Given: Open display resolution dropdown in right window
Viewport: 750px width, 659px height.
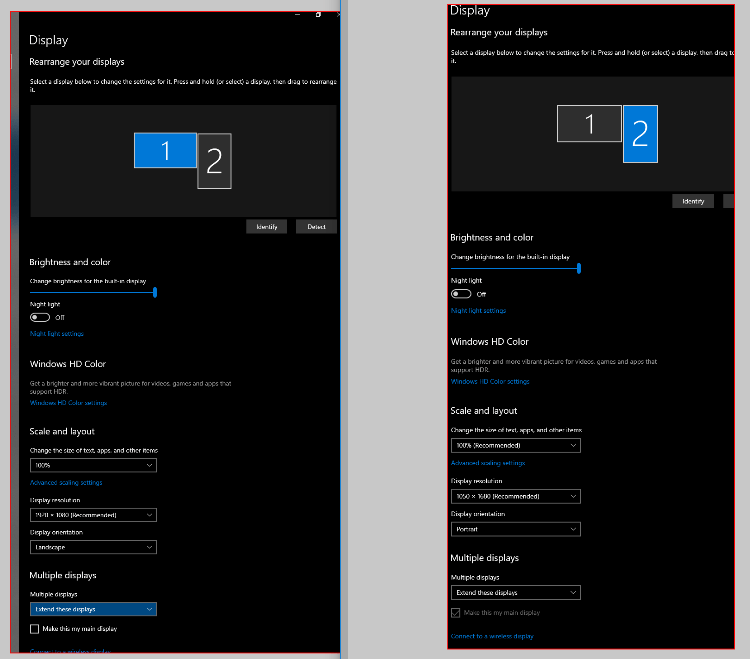Looking at the screenshot, I should (x=516, y=496).
